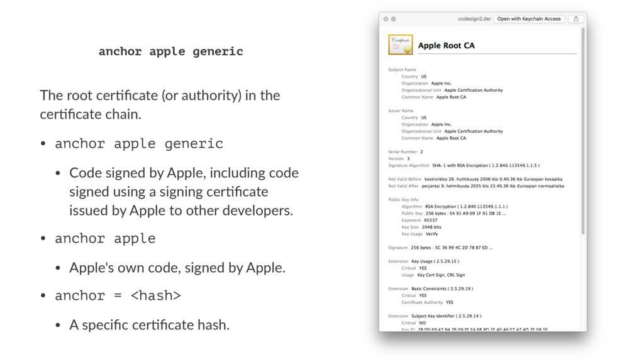Screen dimensions: 644x362
Task: Click 'RSA Encryption ( 1.2.840.113549.1.1.1 )' value
Action: point(466,206)
